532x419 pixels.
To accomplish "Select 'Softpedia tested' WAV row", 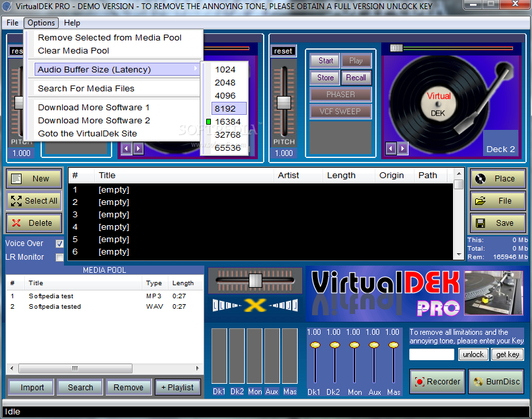I will point(104,307).
